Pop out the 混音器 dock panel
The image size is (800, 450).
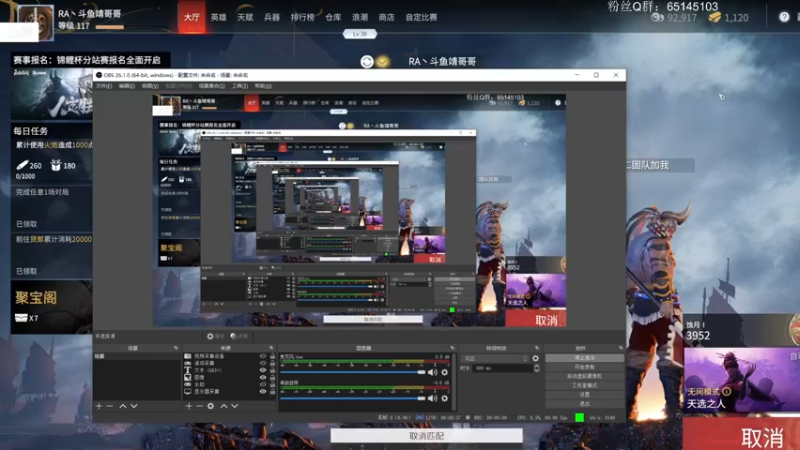(452, 348)
